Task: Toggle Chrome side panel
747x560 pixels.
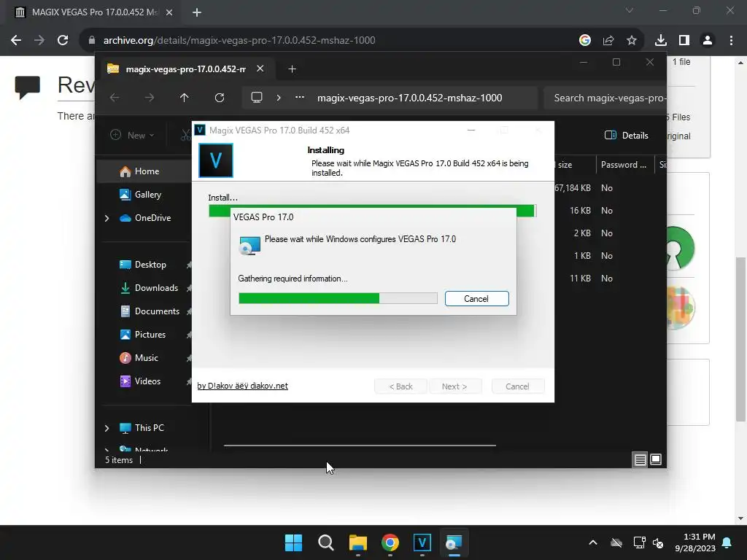Action: coord(684,40)
